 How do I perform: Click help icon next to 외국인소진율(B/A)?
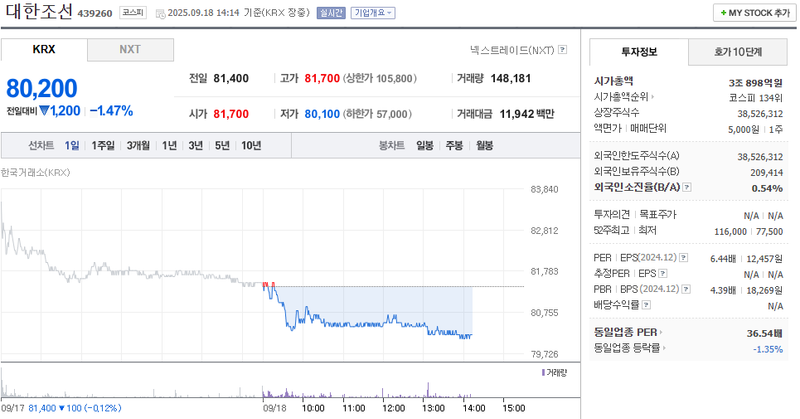(687, 187)
